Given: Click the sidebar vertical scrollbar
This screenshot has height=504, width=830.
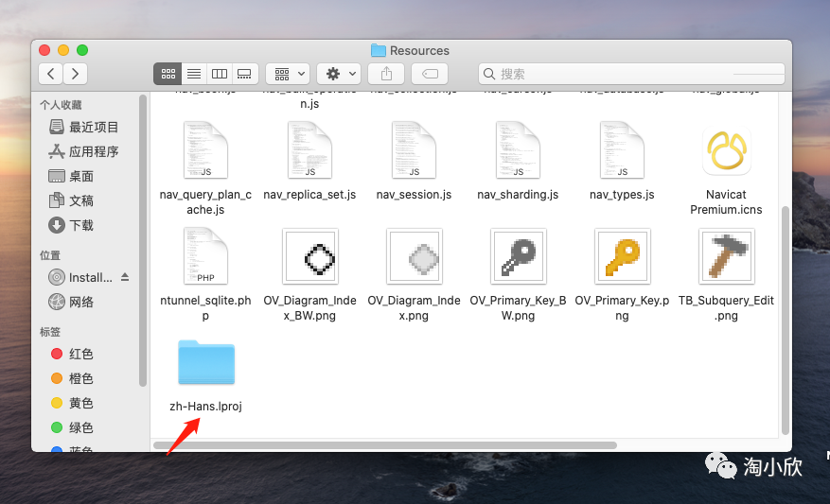Looking at the screenshot, I should pyautogui.click(x=142, y=240).
